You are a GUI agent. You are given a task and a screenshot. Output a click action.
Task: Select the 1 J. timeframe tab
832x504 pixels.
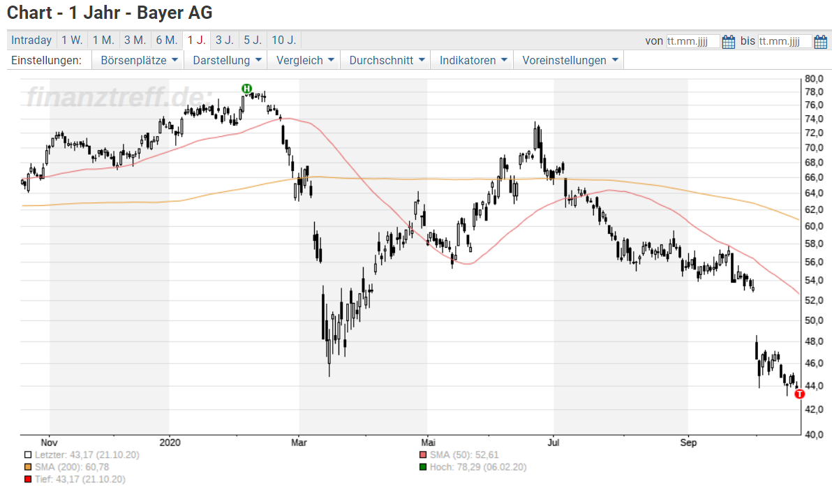pos(196,40)
